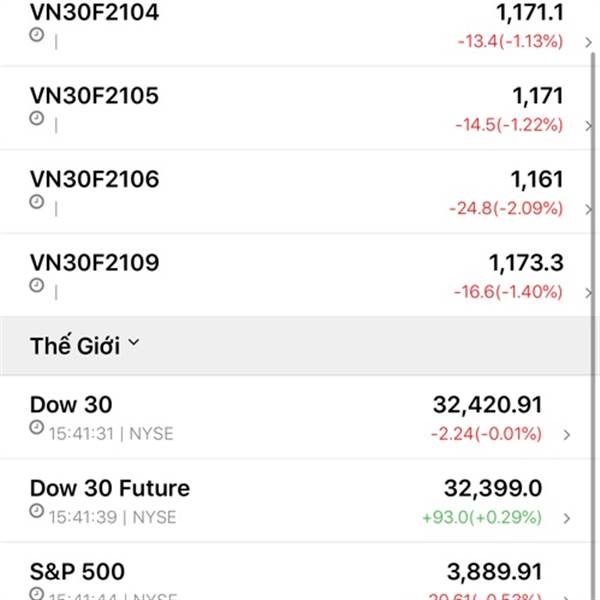Image resolution: width=600 pixels, height=600 pixels.
Task: Click the clock icon under VN30F2109
Action: point(37,285)
